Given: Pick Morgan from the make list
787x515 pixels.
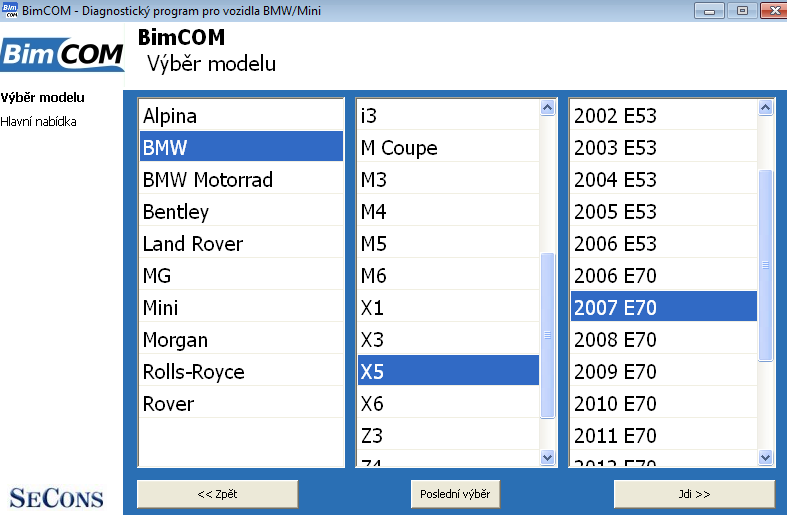Looking at the screenshot, I should pyautogui.click(x=241, y=339).
